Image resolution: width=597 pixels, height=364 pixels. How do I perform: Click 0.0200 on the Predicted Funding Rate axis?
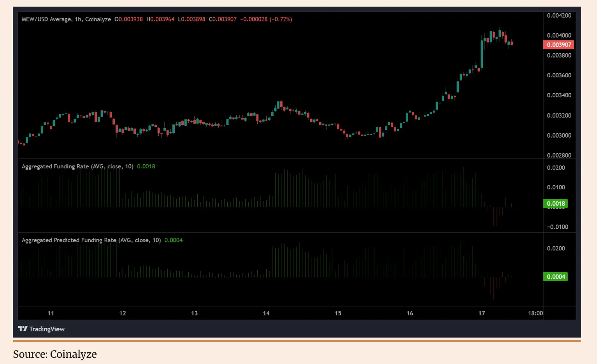(x=556, y=248)
